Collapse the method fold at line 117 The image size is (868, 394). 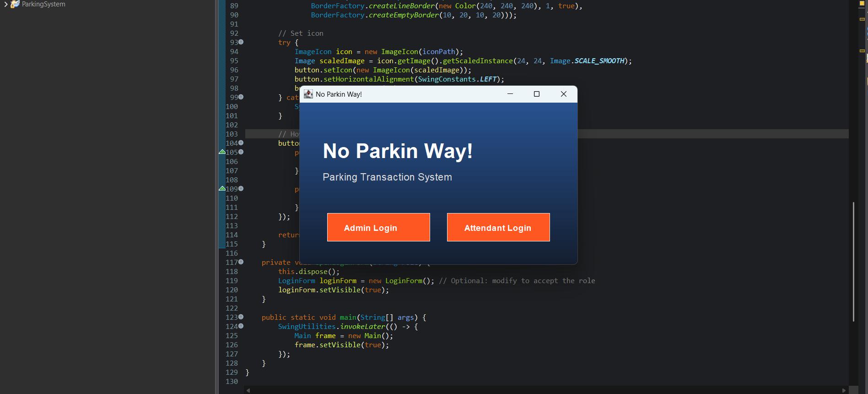pyautogui.click(x=241, y=262)
